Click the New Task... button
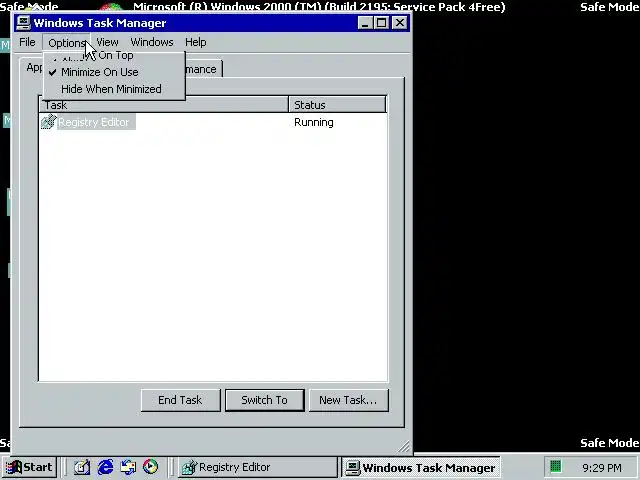 tap(348, 400)
